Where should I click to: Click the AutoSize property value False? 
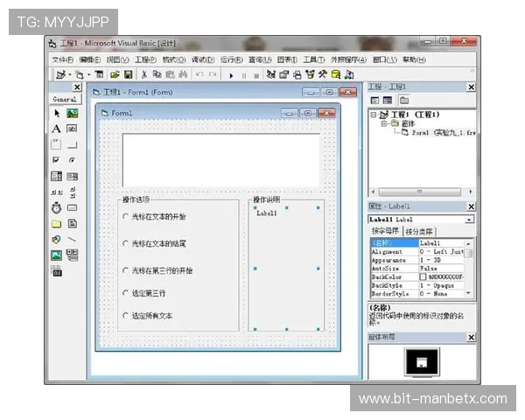(x=441, y=269)
